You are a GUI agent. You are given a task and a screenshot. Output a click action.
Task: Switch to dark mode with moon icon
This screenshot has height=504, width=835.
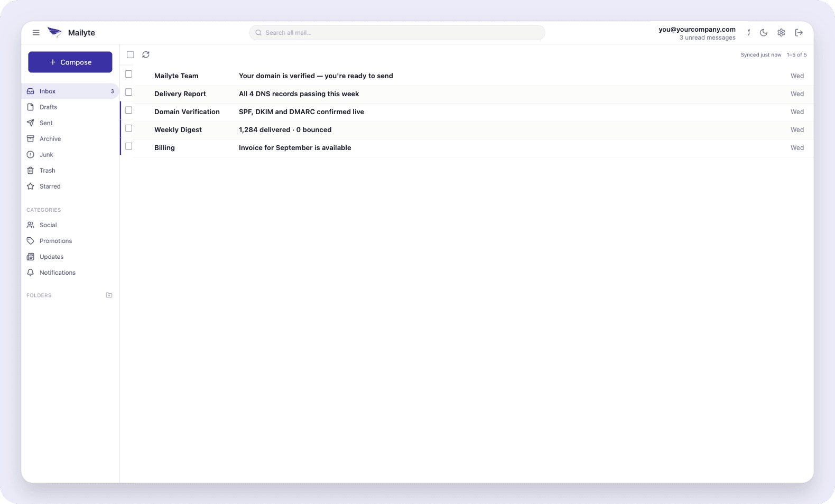764,33
